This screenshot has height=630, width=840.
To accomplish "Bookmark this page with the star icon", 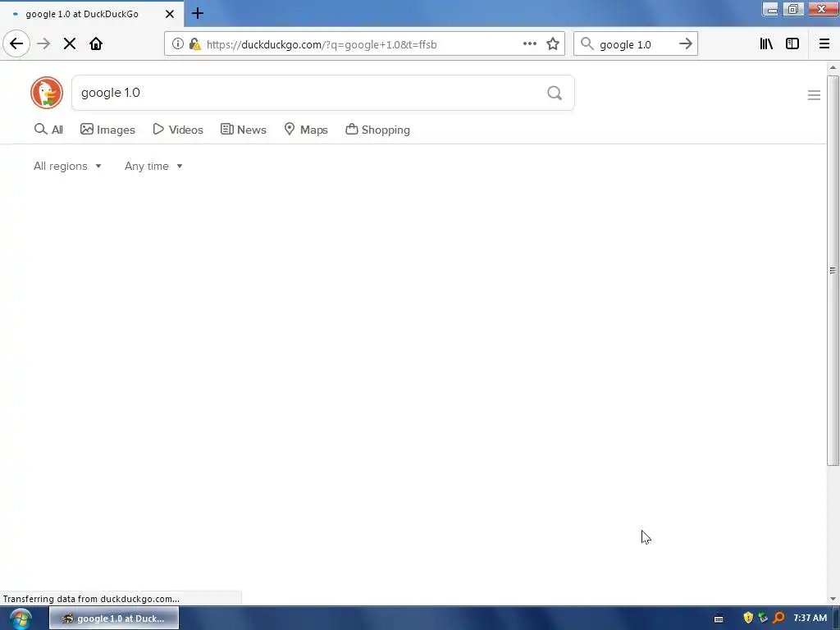I will point(553,44).
